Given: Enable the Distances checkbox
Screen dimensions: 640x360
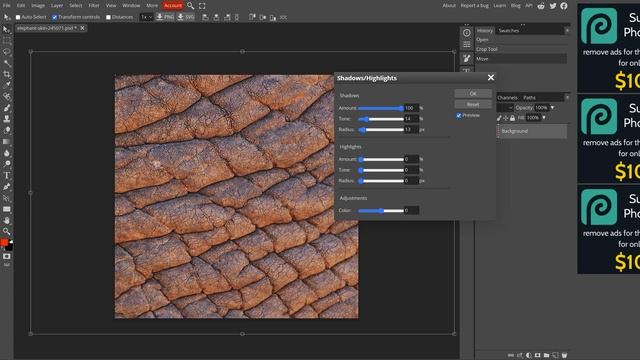Looking at the screenshot, I should coord(108,17).
